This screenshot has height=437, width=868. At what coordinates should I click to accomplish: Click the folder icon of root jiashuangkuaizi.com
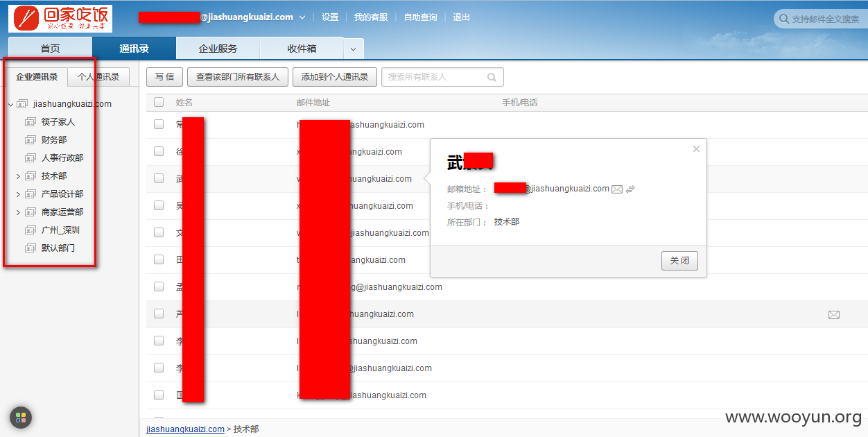coord(22,104)
